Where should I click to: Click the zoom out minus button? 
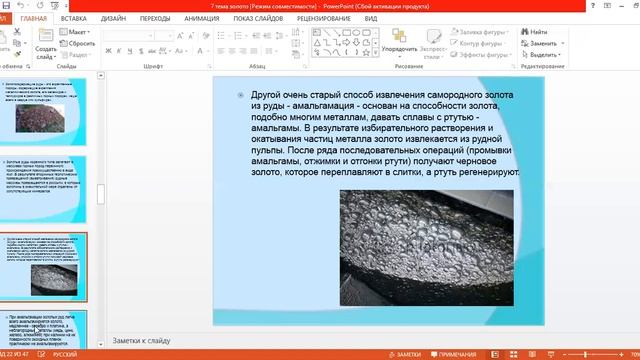(x=564, y=354)
